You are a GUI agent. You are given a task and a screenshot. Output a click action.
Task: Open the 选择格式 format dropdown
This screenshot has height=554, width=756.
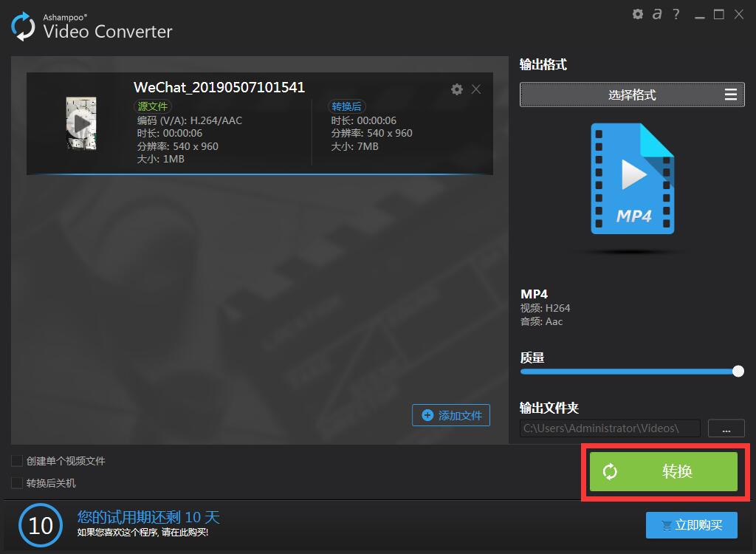[x=632, y=95]
